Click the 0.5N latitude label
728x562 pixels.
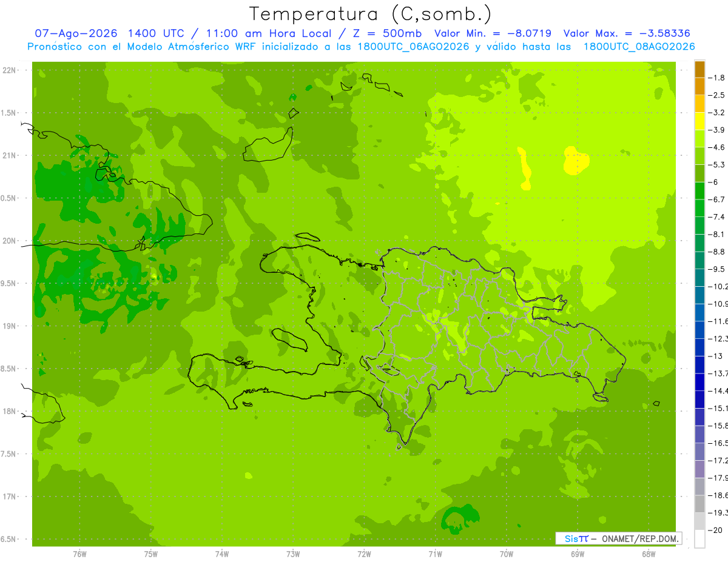[9, 198]
